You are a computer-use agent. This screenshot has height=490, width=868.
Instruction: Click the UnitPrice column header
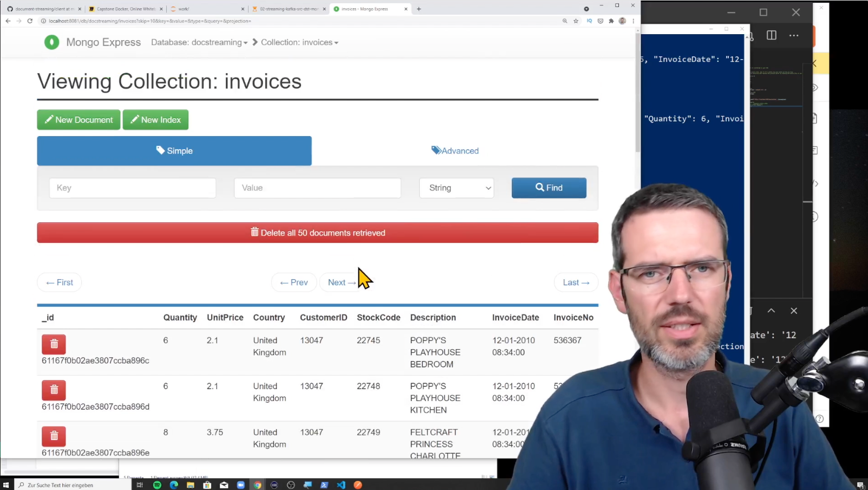[x=225, y=318]
